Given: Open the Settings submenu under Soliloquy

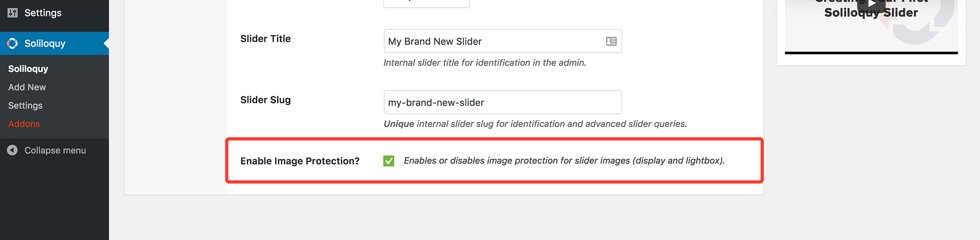Looking at the screenshot, I should pyautogui.click(x=26, y=105).
